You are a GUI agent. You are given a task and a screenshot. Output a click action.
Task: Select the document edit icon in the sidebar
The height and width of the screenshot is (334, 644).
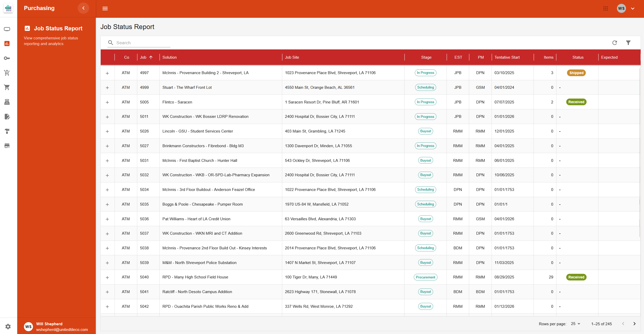tap(7, 117)
